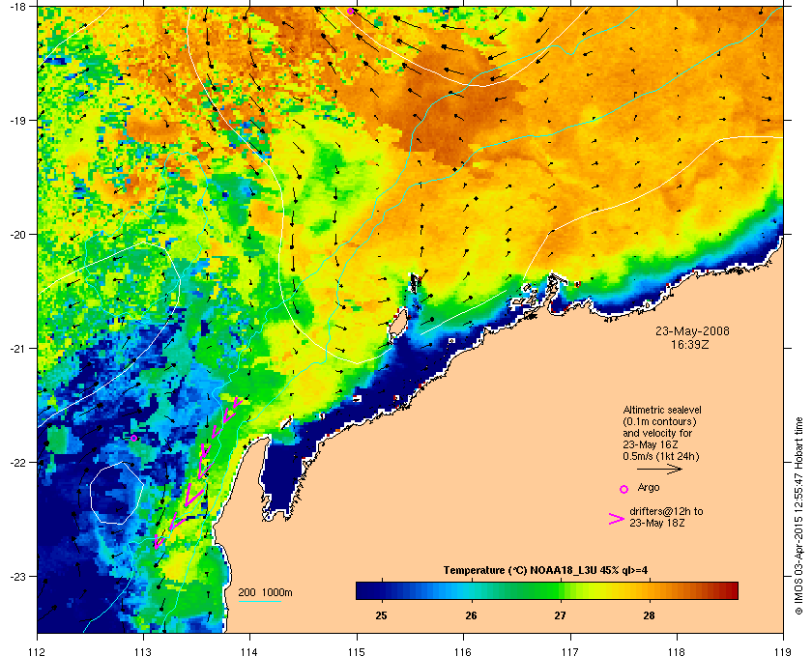Click the latitude axis label '-23'

[17, 576]
